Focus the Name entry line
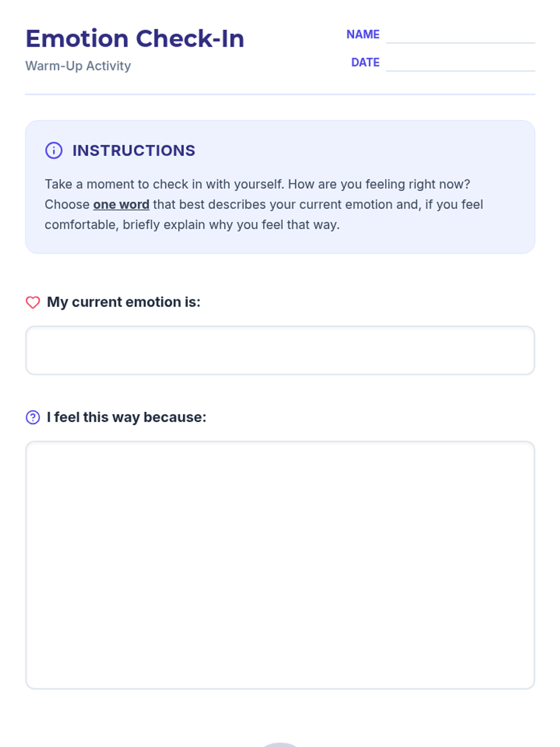The image size is (560, 747). click(x=460, y=35)
